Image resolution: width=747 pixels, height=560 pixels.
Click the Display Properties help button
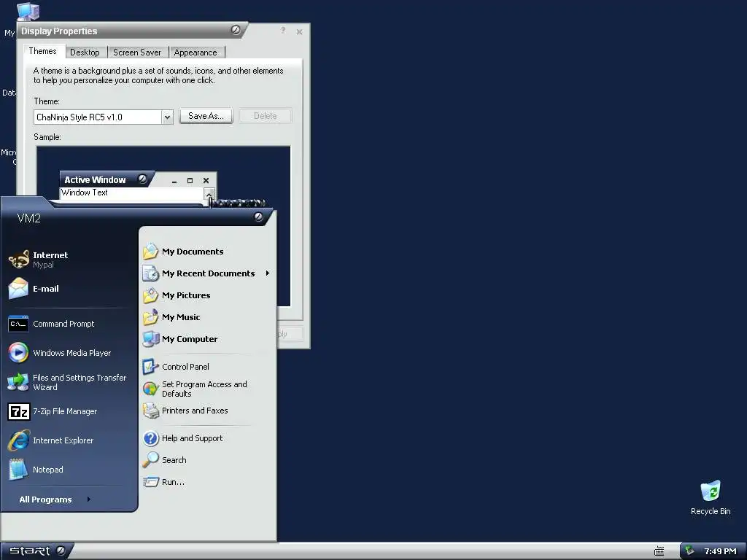[x=283, y=31]
